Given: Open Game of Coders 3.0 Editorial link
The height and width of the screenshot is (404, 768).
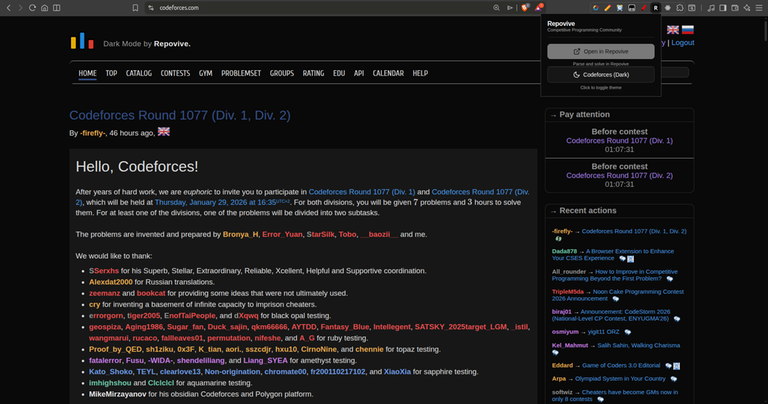Looking at the screenshot, I should point(621,365).
